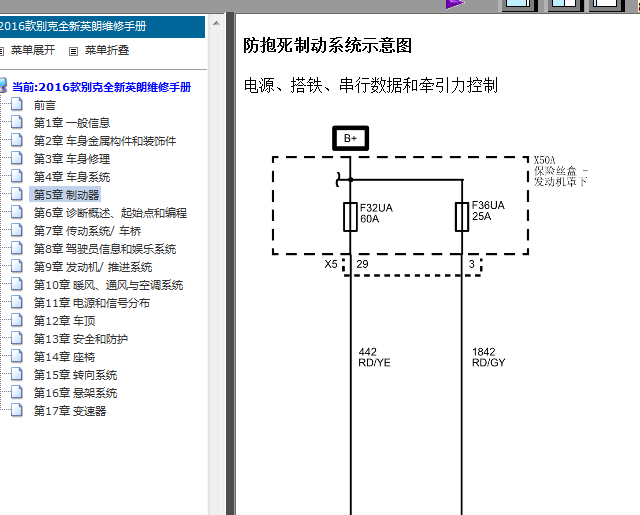
Task: Click the 442 RD/YE wire label
Action: coord(374,357)
